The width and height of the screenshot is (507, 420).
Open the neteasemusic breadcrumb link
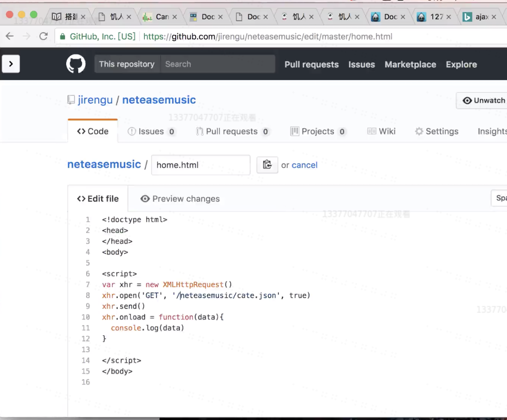tap(104, 164)
